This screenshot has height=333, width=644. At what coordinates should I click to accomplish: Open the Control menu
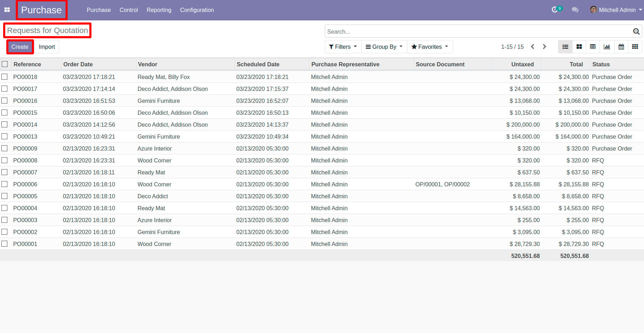click(x=129, y=10)
